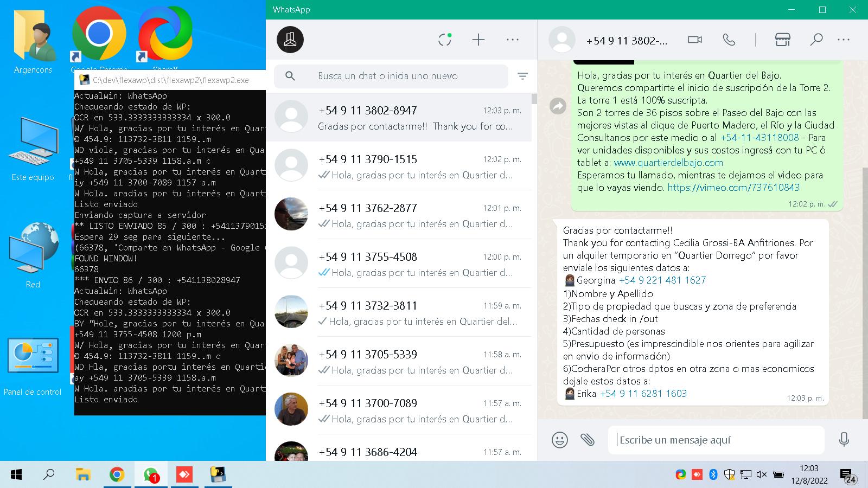Viewport: 868px width, 488px height.
Task: Click the profile photo of 3762-2877 chat
Action: click(x=291, y=214)
